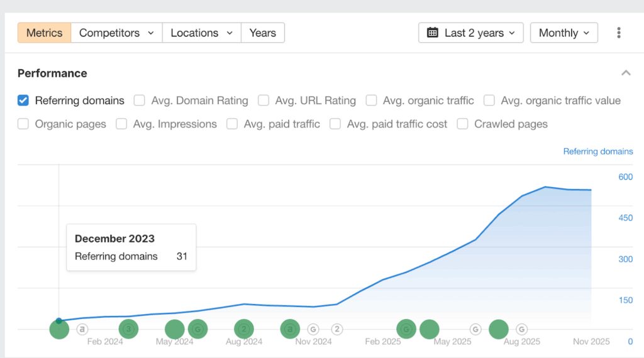
Task: Click the white '2' marker after Nov 2024
Action: [336, 328]
